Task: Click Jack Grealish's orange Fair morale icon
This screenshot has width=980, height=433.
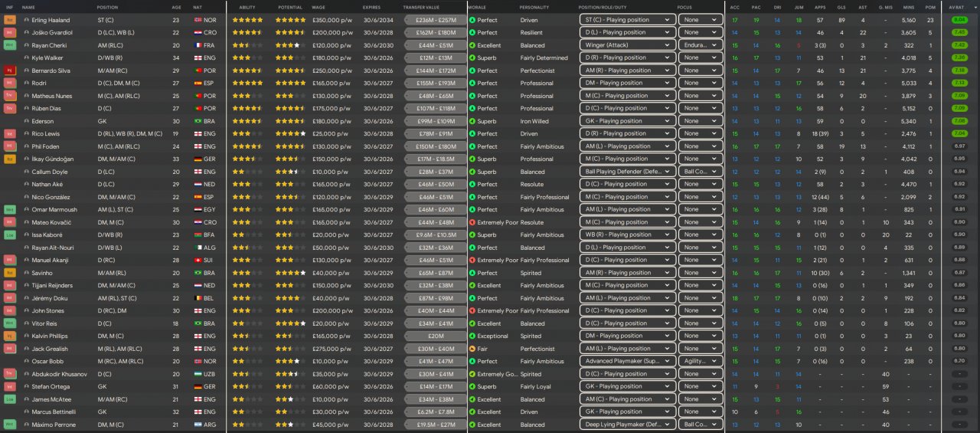Action: tap(472, 349)
